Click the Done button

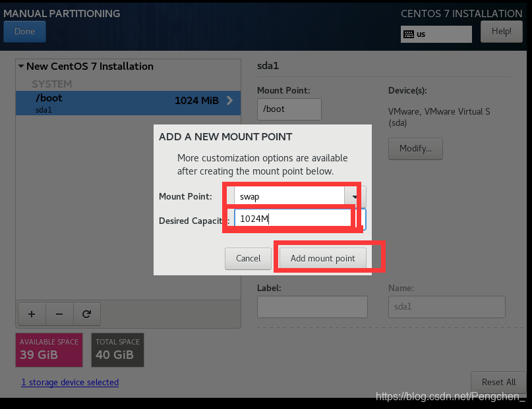tap(24, 32)
